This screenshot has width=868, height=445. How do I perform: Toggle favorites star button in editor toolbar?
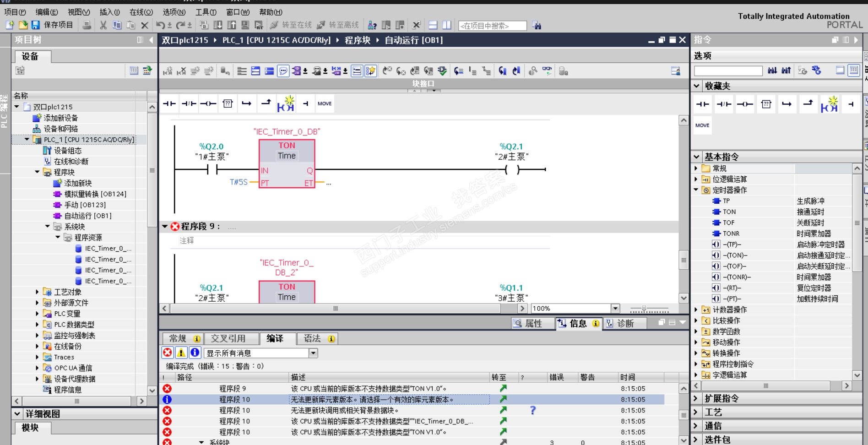[x=370, y=71]
